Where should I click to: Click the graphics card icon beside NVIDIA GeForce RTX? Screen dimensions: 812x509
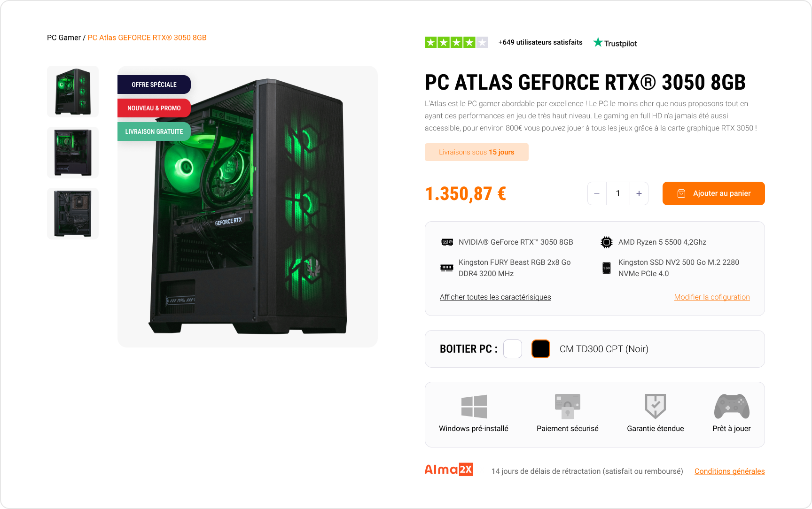pyautogui.click(x=447, y=242)
